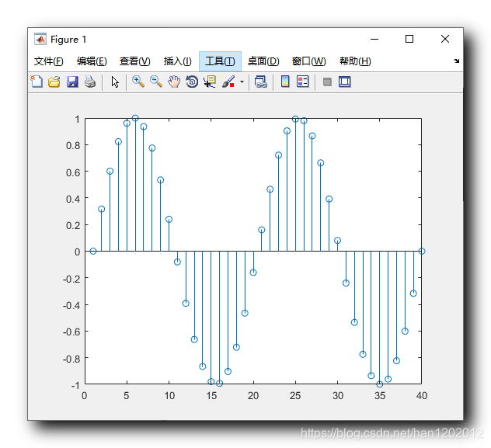Viewport: 491px width, 448px height.
Task: Click the stem marker at the first peak
Action: coord(135,119)
